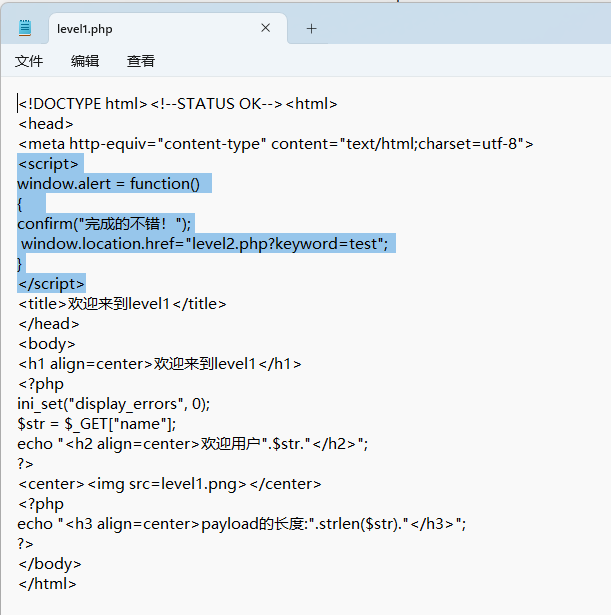611x615 pixels.
Task: Click the <!DOCTYPE html> line
Action: click(178, 104)
